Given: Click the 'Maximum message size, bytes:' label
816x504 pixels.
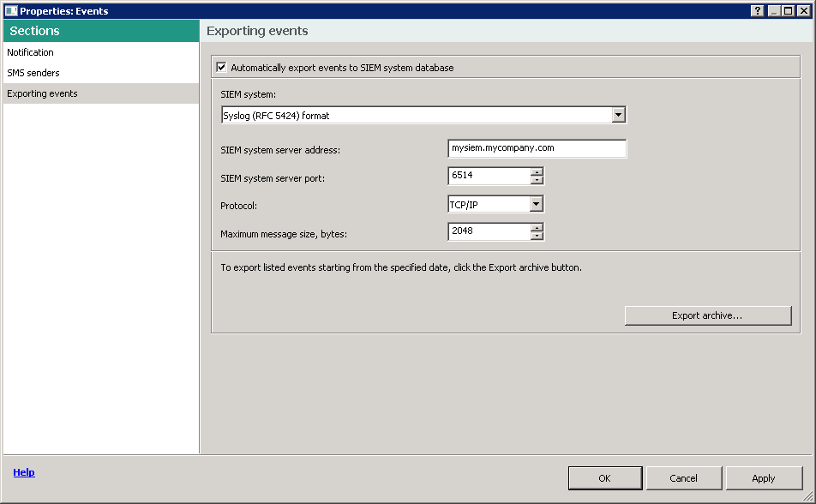Looking at the screenshot, I should pos(284,234).
